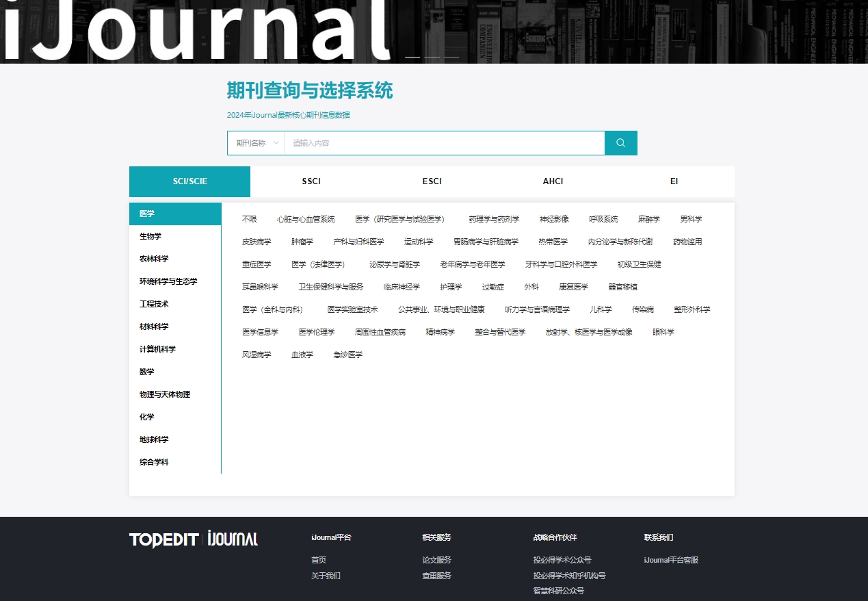
Task: Click 重症医学 subcategory
Action: pos(257,264)
